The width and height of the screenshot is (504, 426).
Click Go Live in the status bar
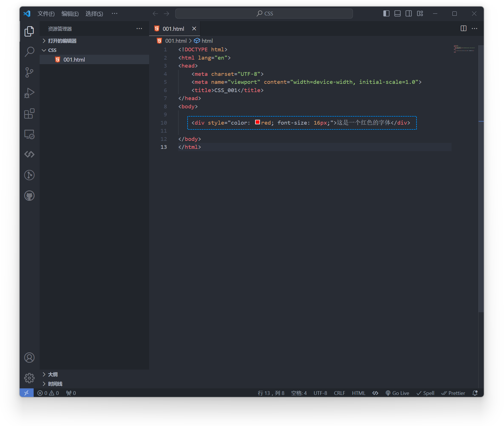pyautogui.click(x=397, y=393)
